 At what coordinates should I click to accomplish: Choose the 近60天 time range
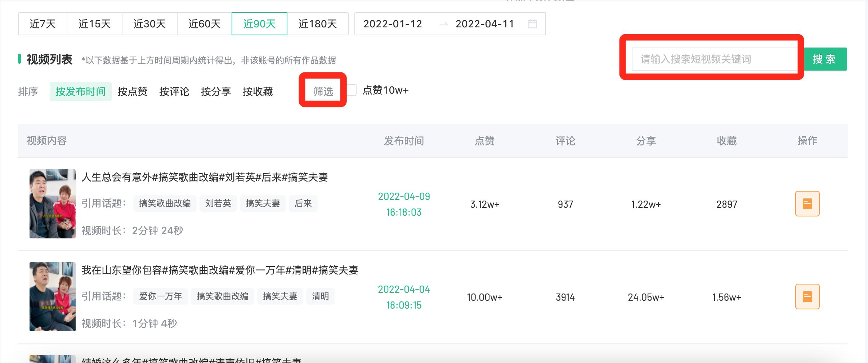click(204, 24)
